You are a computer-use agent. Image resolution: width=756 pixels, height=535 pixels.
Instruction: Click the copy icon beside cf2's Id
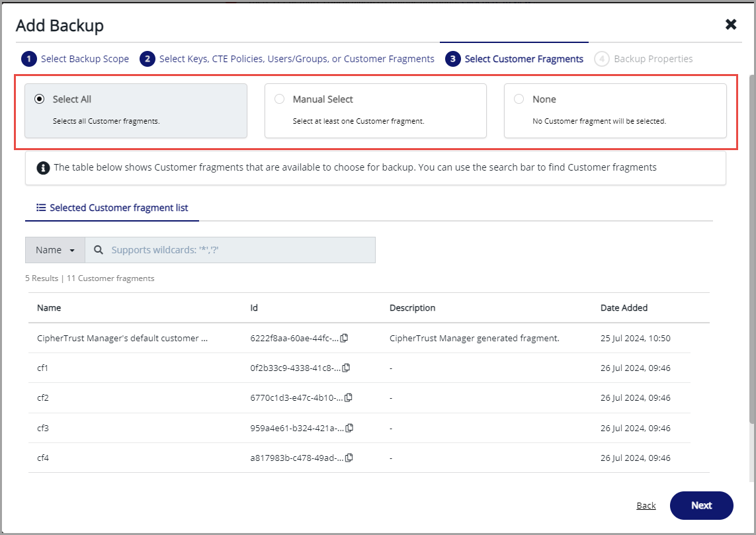[349, 398]
